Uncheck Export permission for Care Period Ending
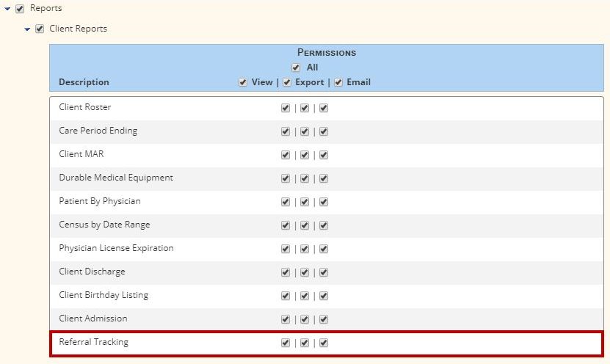Viewport: 610px width, 364px height. point(305,131)
